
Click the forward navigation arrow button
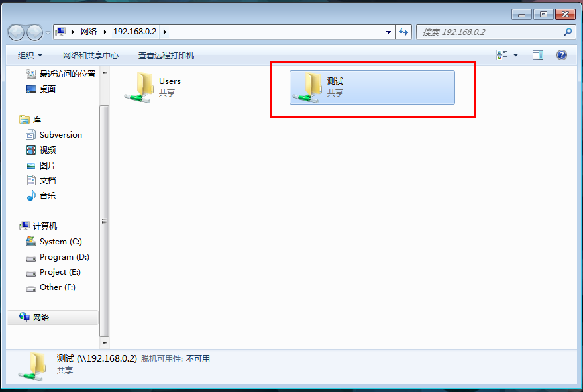click(x=35, y=32)
